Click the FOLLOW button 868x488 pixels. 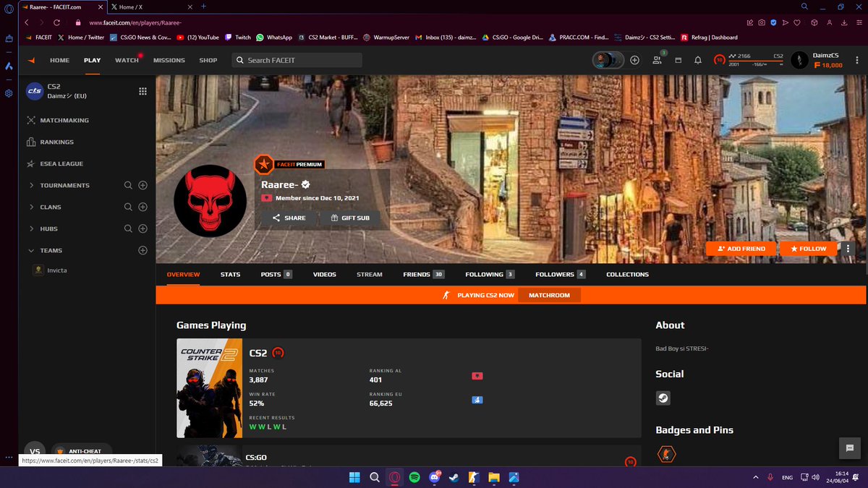808,248
